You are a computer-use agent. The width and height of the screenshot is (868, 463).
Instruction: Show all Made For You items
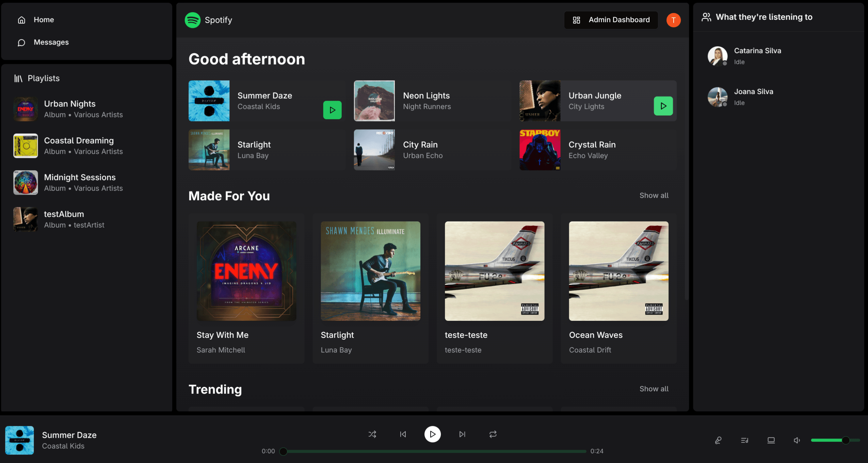click(654, 195)
